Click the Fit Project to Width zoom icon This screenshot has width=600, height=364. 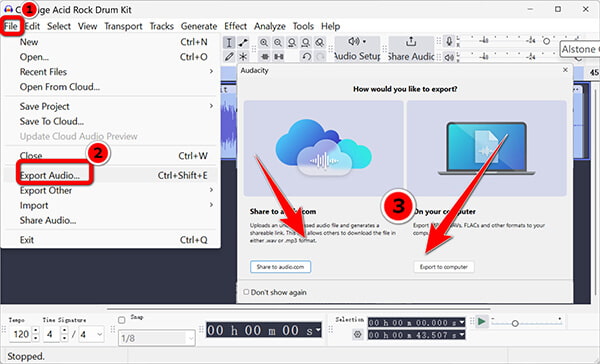point(306,42)
